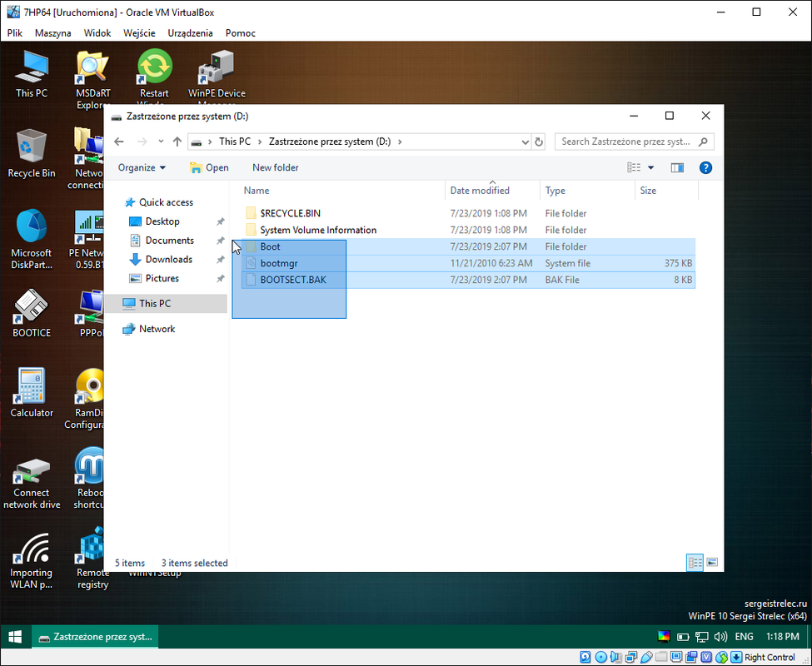Sort files by Name column header
Screen dimensions: 812x666
tap(341, 191)
